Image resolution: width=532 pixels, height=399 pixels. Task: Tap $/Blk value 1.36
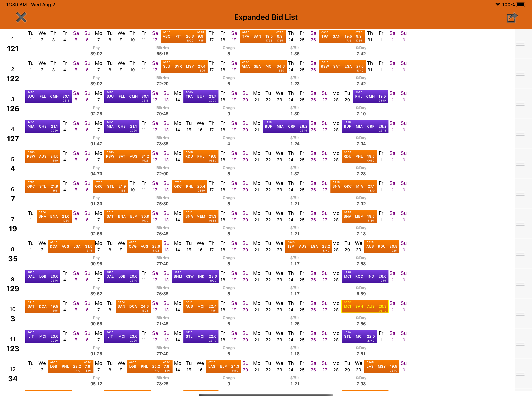(x=295, y=54)
